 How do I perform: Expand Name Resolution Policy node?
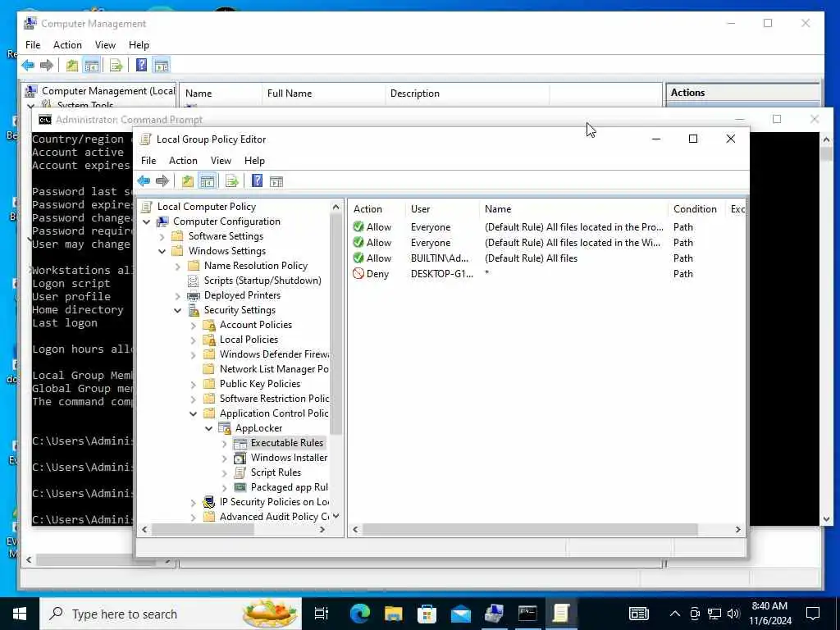tap(177, 267)
